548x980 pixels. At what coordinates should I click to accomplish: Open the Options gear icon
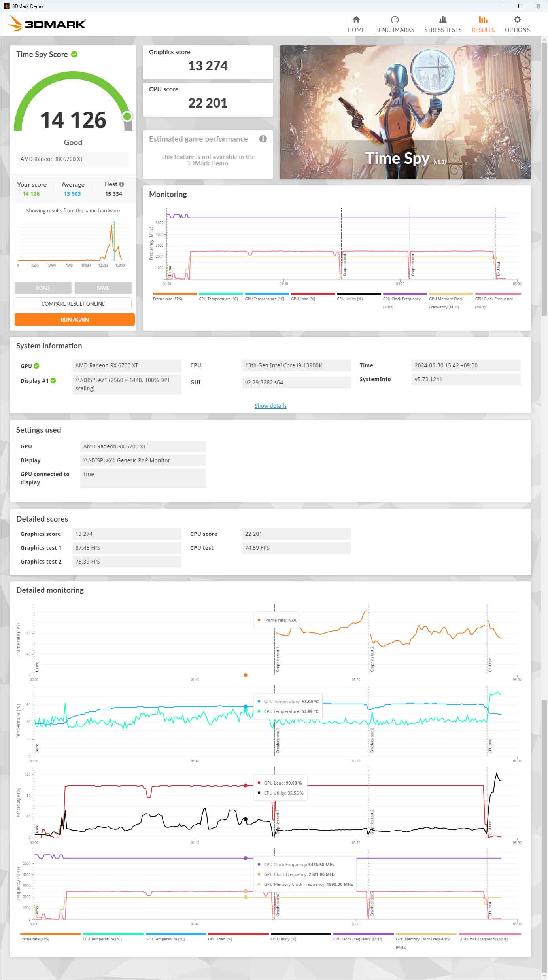click(517, 20)
